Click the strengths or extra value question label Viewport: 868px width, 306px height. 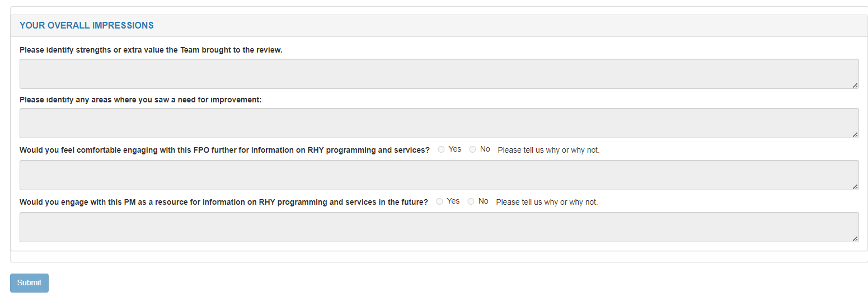click(151, 50)
